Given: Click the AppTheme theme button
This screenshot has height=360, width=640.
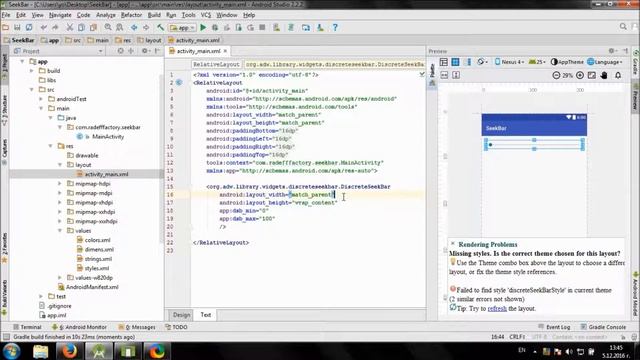Looking at the screenshot, I should [567, 62].
